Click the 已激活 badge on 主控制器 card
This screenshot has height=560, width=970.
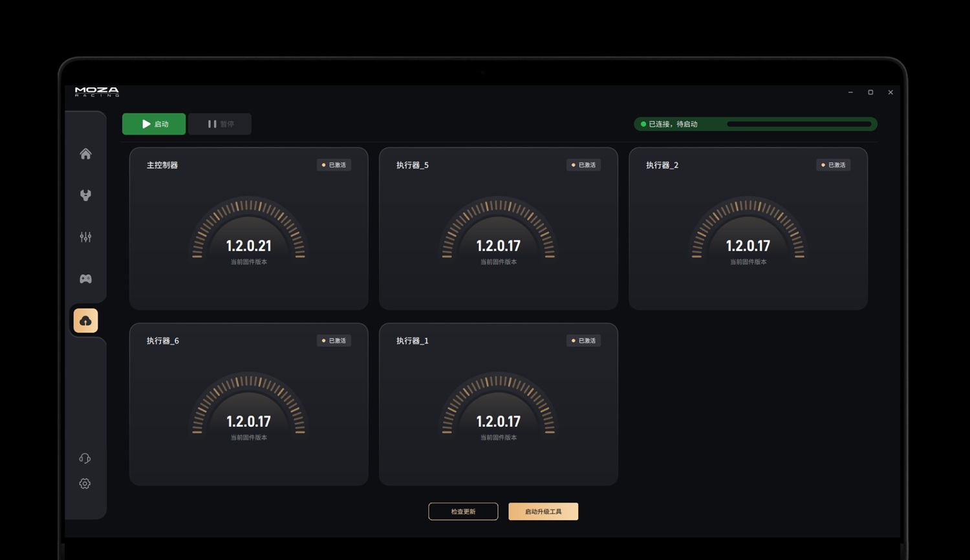[334, 165]
